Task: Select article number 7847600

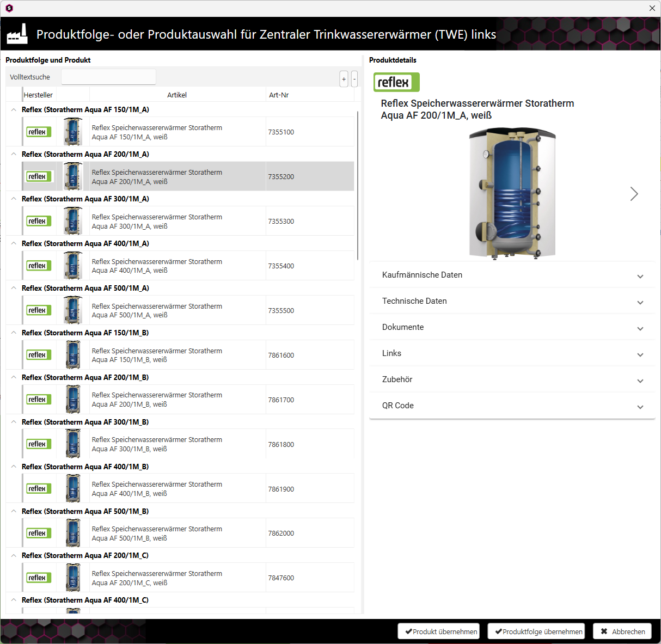Action: 281,578
